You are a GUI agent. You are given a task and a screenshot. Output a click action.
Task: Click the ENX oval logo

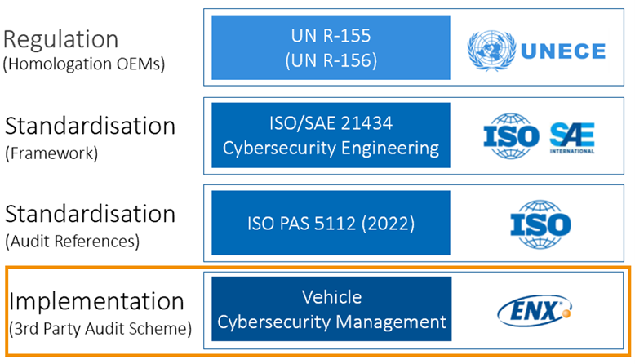(534, 311)
